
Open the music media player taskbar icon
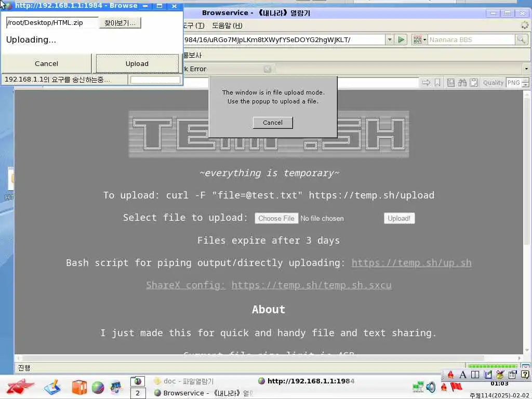[x=116, y=387]
